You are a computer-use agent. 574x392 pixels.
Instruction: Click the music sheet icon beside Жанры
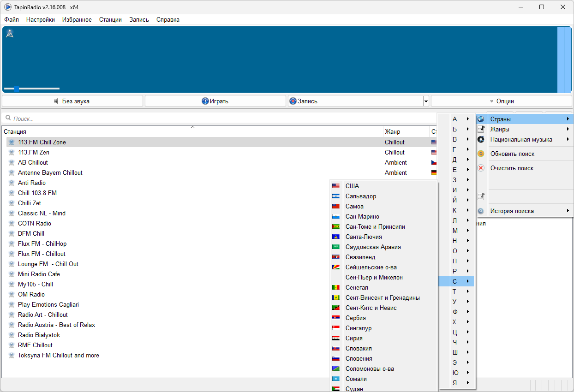(481, 129)
